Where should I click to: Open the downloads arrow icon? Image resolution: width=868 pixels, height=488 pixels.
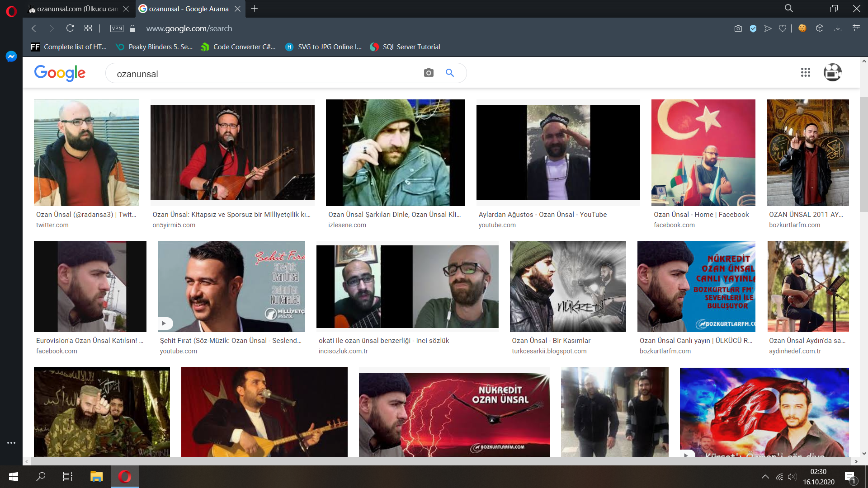pyautogui.click(x=838, y=28)
